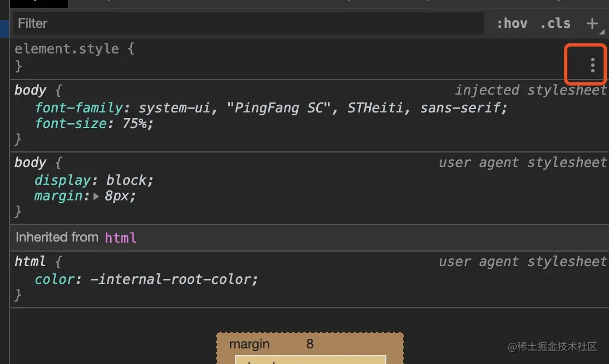Click the box model top margin value 8
The width and height of the screenshot is (609, 364).
310,344
